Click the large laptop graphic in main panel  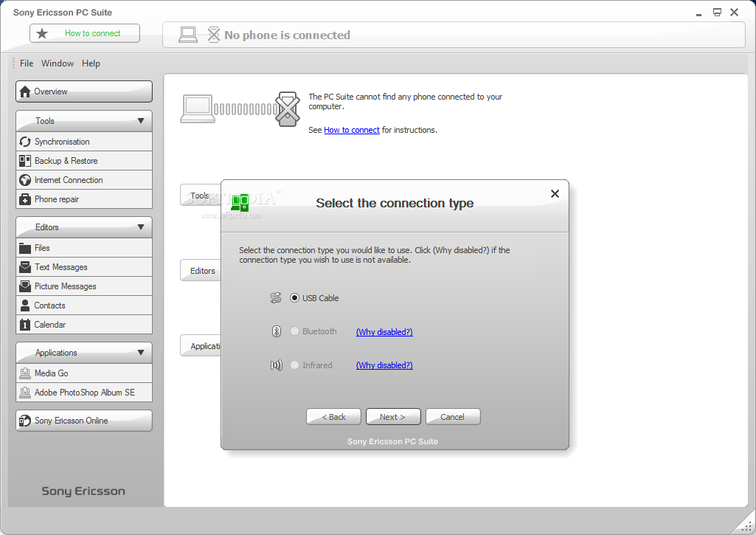click(x=198, y=108)
